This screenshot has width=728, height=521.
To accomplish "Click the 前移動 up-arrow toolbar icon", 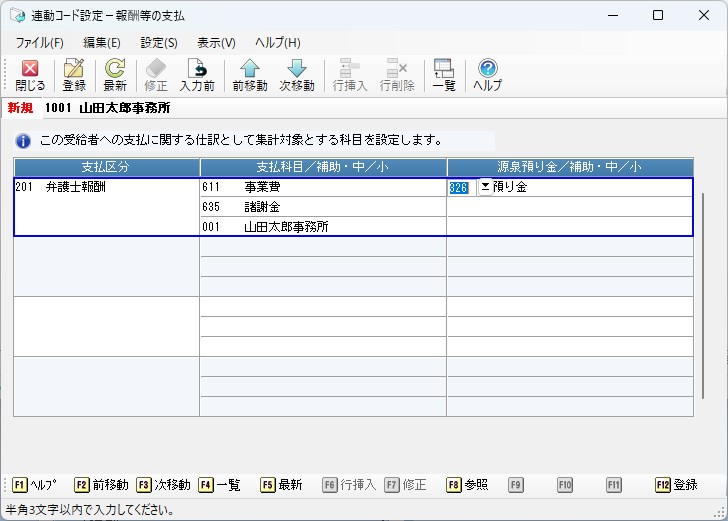I will coord(249,75).
